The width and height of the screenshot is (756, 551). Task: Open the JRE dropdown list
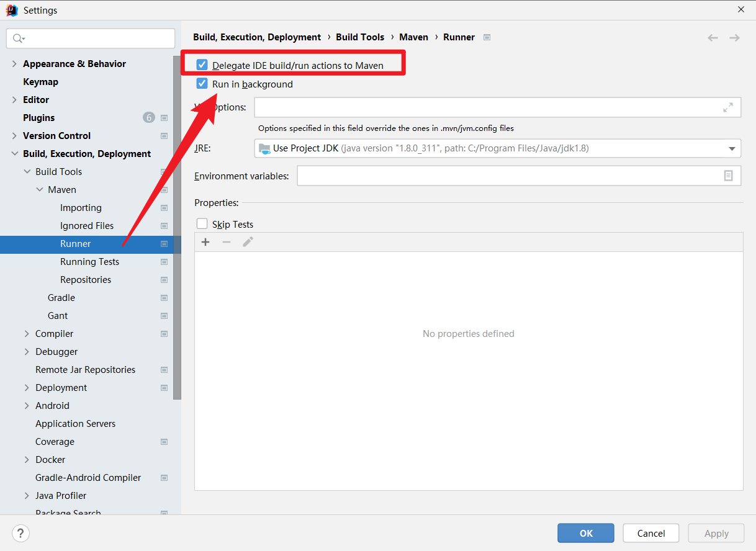pyautogui.click(x=732, y=148)
